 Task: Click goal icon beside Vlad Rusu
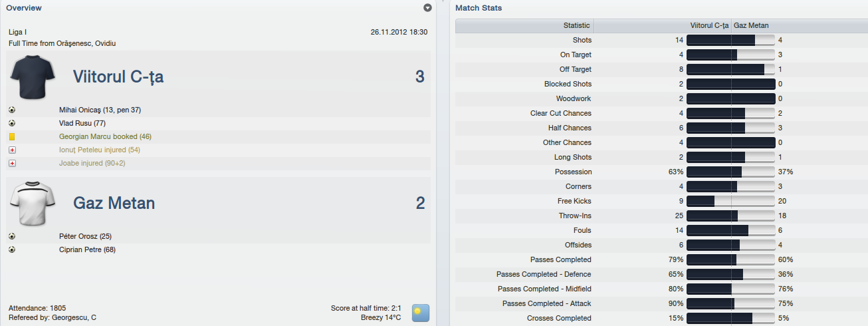12,123
